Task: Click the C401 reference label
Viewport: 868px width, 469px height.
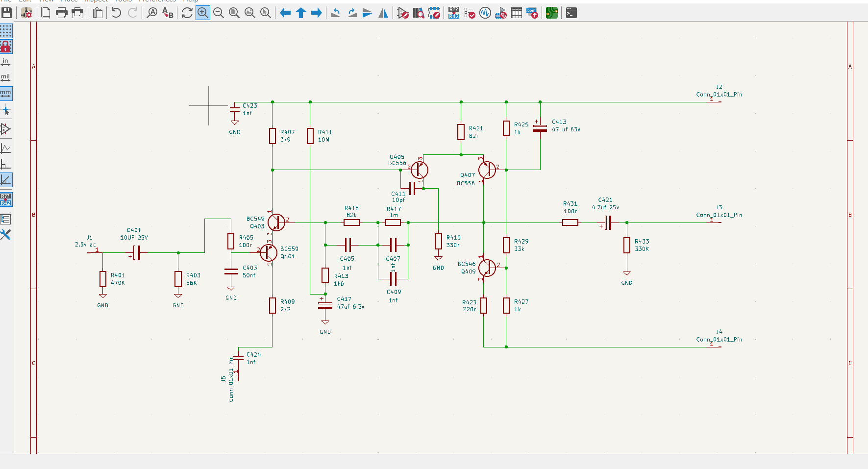Action: 134,230
